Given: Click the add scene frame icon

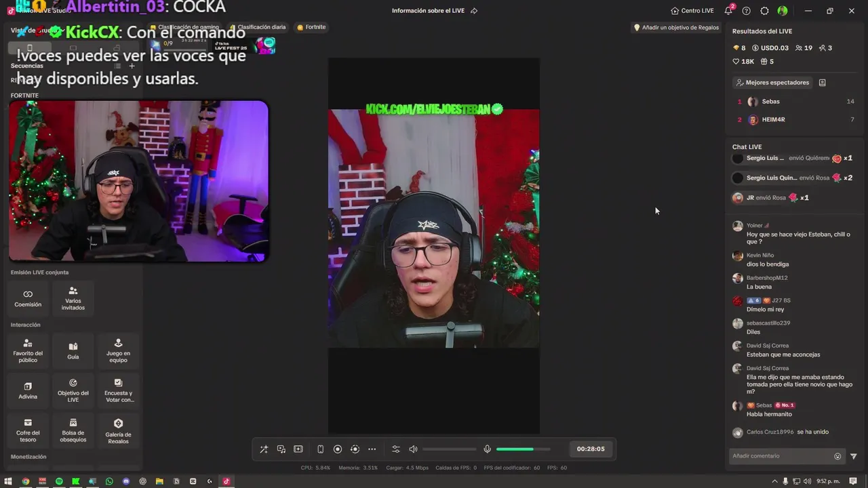Looking at the screenshot, I should [298, 449].
